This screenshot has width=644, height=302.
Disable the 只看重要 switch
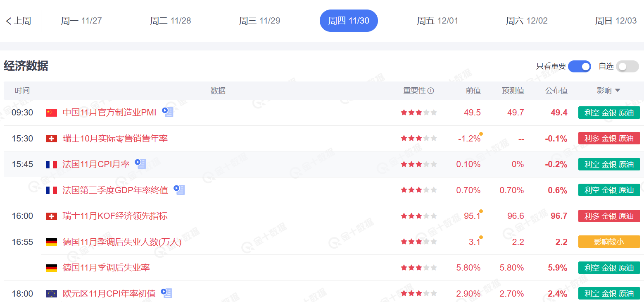coord(580,66)
